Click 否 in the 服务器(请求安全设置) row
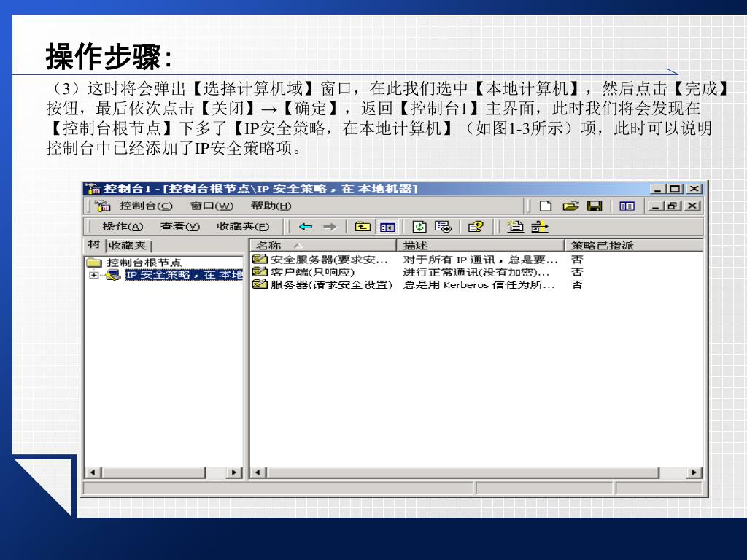747x560 pixels. click(x=577, y=285)
